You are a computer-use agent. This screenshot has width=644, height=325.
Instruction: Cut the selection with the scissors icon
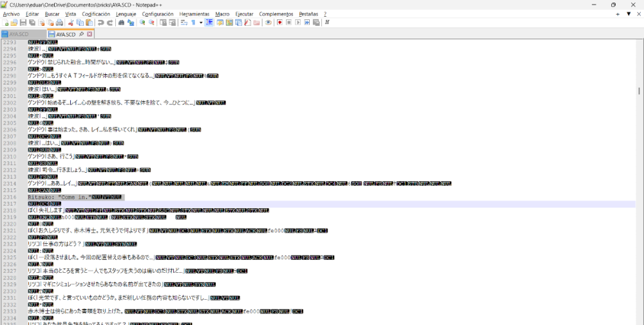[x=71, y=22]
